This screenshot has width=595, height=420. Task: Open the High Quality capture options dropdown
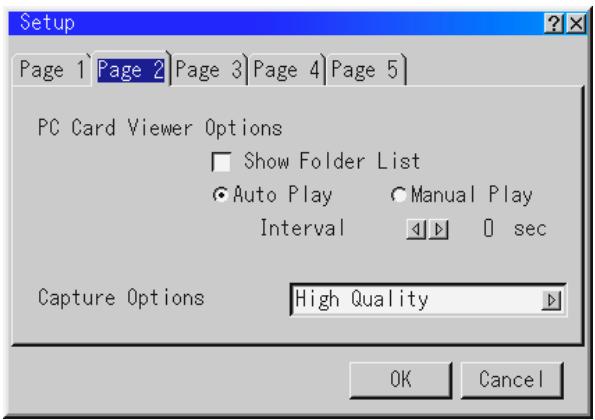point(428,300)
